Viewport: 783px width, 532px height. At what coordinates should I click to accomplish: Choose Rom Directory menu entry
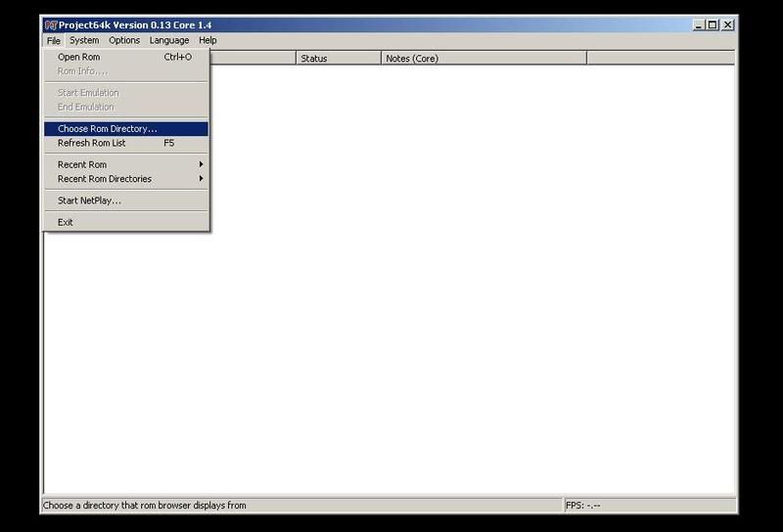click(x=126, y=129)
